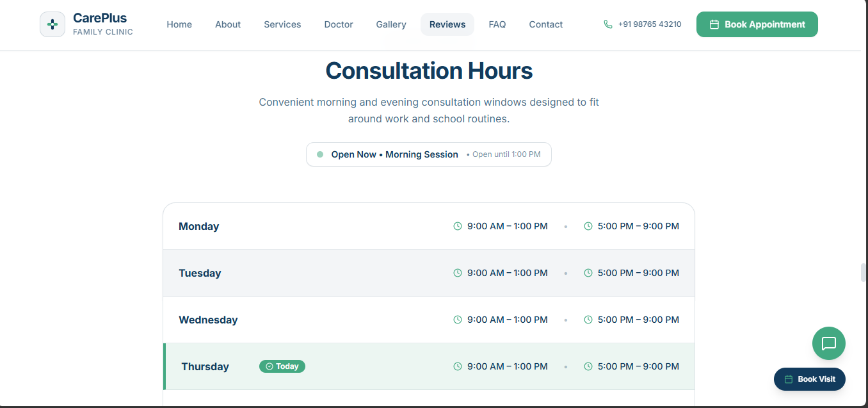The image size is (868, 408).
Task: Select the Reviews nav item
Action: pyautogui.click(x=447, y=24)
